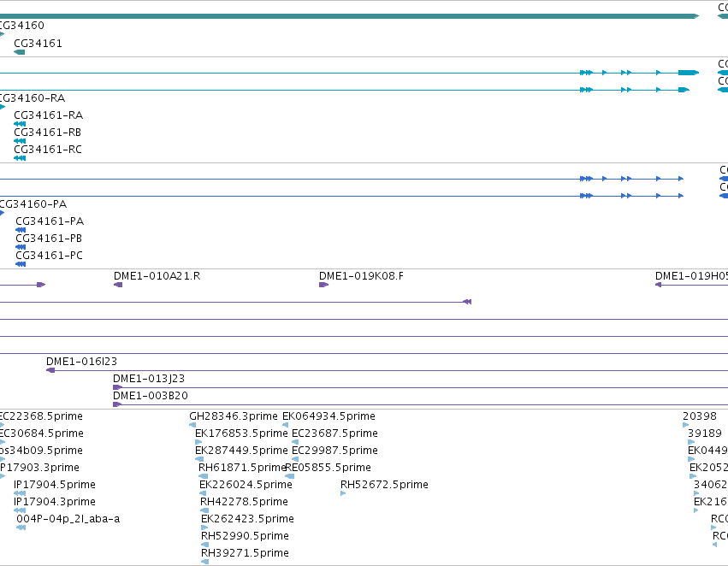This screenshot has width=728, height=566.
Task: Select transcript CG34161-RC
Action: pos(48,150)
